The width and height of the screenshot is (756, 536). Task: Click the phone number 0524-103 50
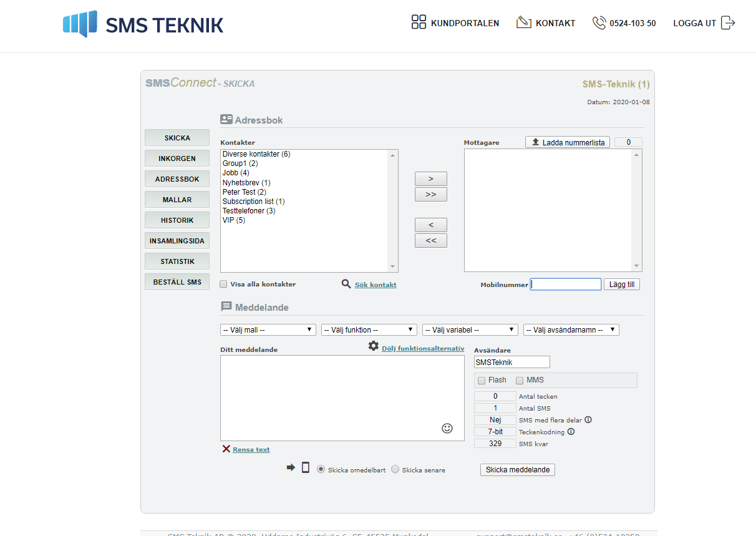pos(632,23)
